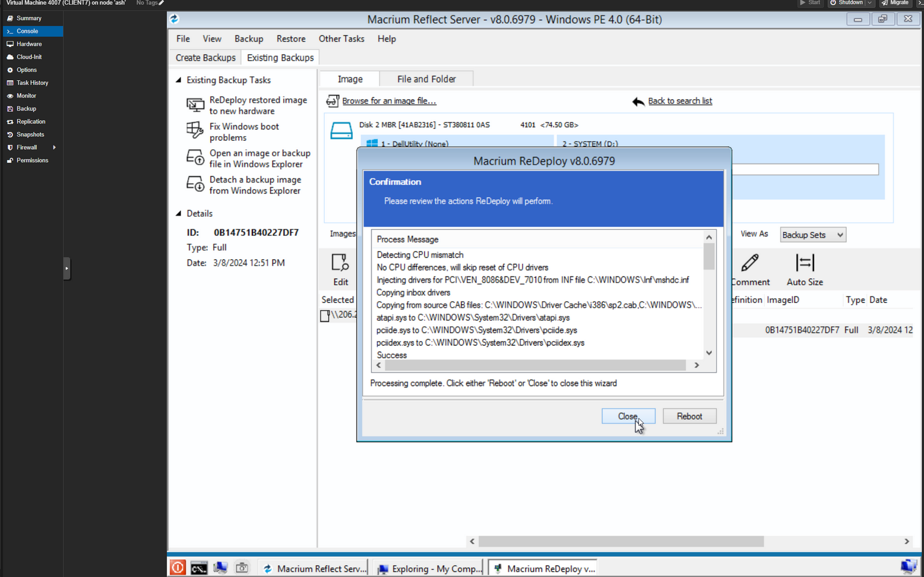The image size is (924, 577).
Task: Select the Image tab
Action: [x=350, y=79]
